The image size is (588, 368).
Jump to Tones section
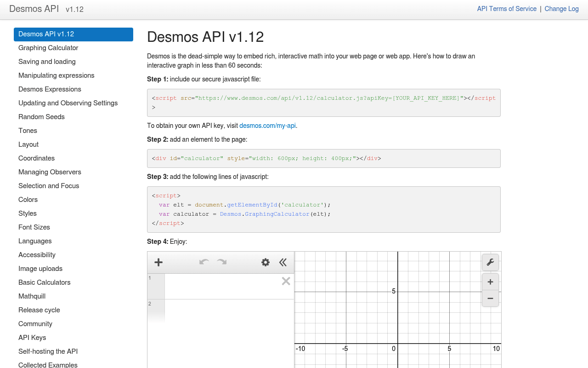(x=73, y=131)
